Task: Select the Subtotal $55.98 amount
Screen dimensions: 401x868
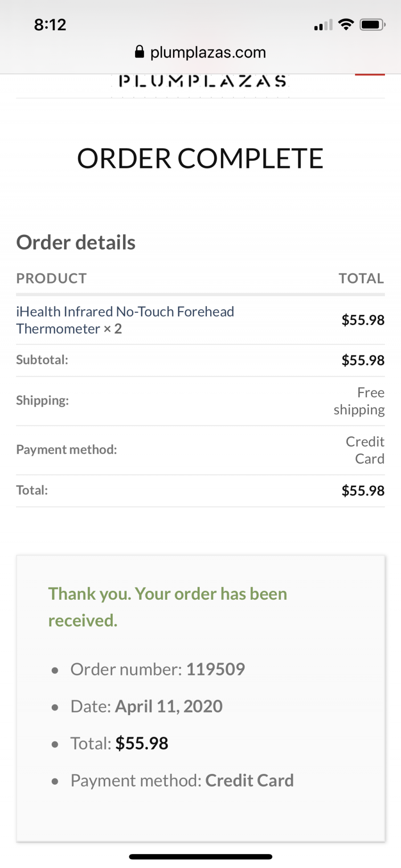Action: pyautogui.click(x=363, y=360)
